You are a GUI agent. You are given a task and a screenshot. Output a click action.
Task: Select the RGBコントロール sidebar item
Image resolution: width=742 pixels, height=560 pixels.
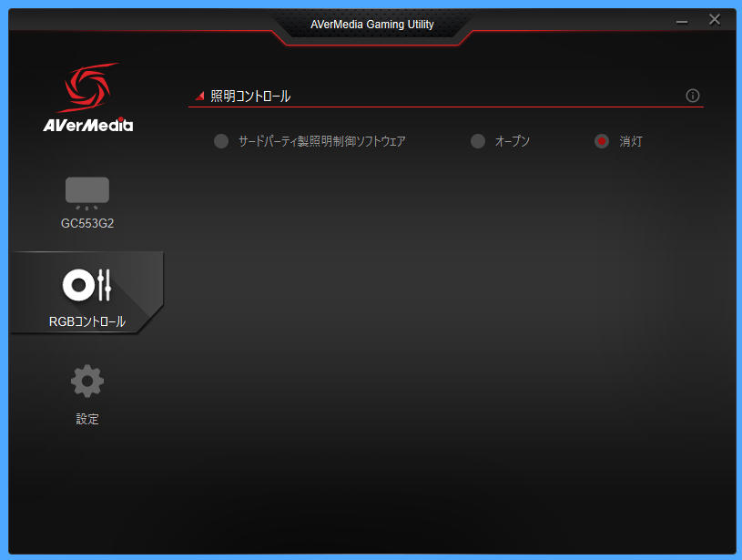coord(87,293)
